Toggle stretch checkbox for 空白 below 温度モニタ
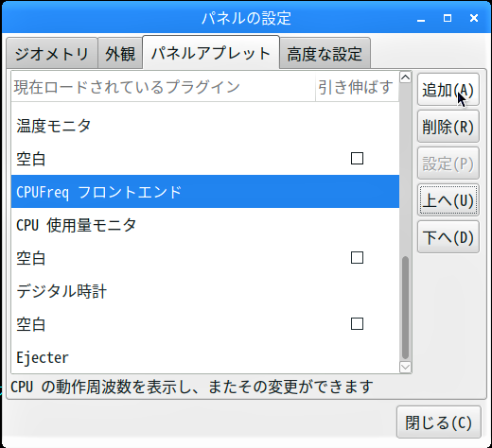Viewport: 492px width, 448px height. (357, 159)
